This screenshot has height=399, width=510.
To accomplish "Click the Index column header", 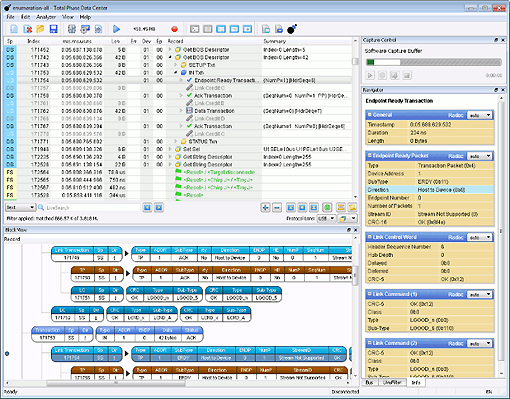I will 33,41.
